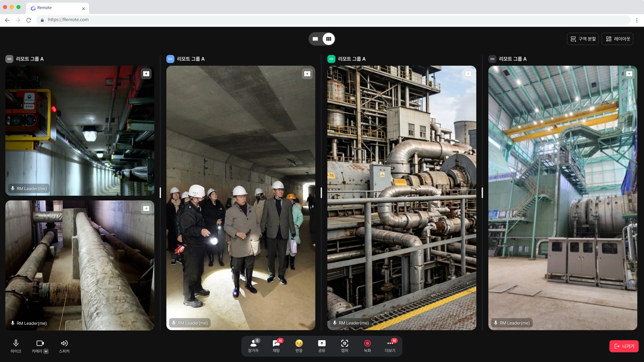The image size is (644, 362).
Task: Open the camera options dropdown arrow
Action: click(46, 351)
